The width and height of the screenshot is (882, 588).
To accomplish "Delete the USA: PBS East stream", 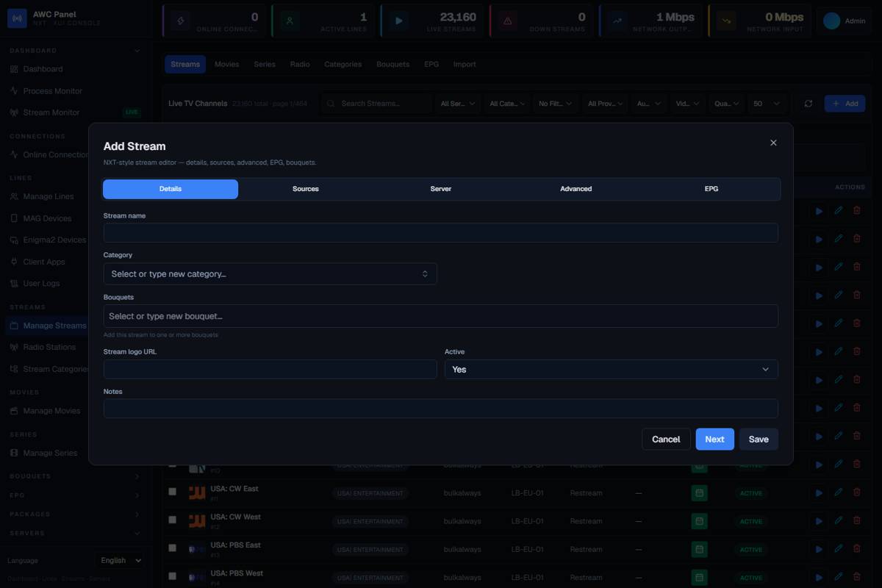I will coord(856,549).
